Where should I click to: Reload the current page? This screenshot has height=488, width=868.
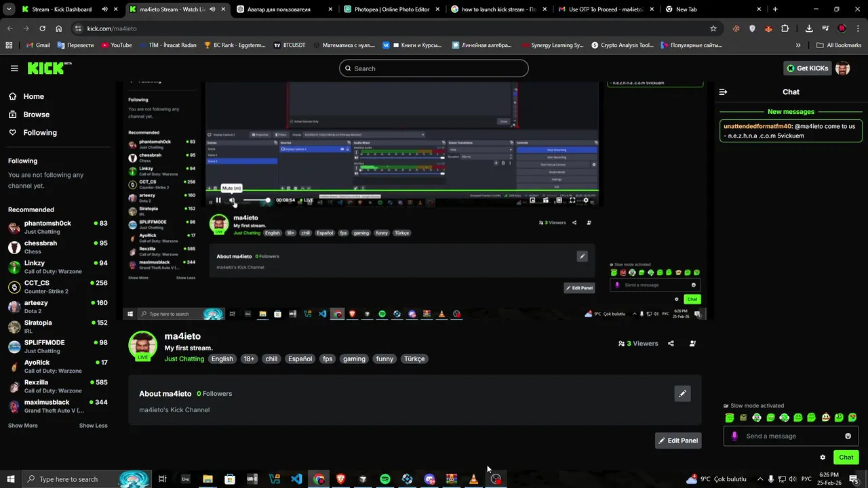(42, 28)
